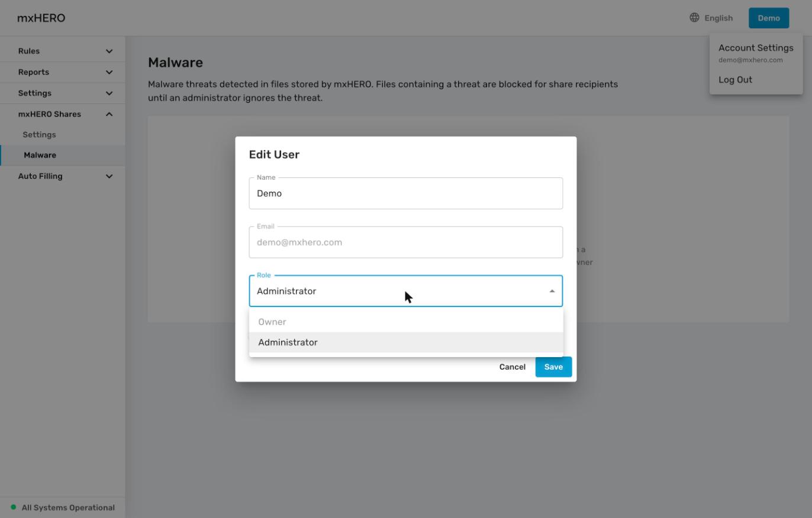Save the Edit User changes
812x518 pixels.
pos(553,367)
